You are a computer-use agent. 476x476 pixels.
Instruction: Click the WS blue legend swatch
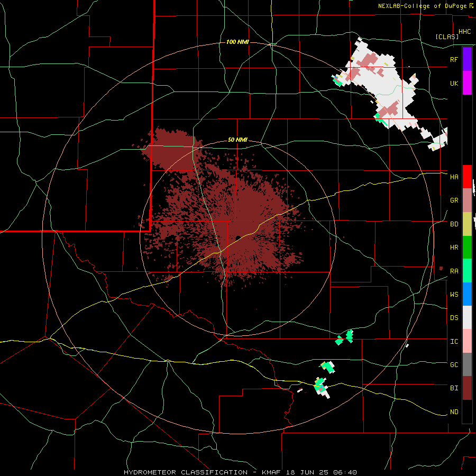pyautogui.click(x=467, y=294)
